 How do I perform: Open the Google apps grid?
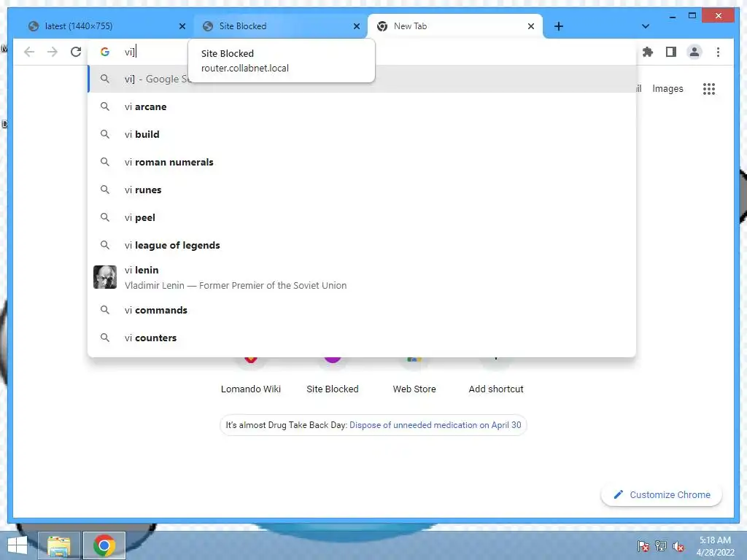tap(709, 88)
